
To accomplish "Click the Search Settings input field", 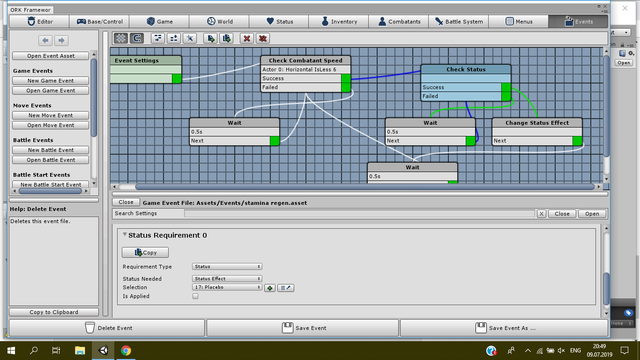I will click(x=359, y=213).
